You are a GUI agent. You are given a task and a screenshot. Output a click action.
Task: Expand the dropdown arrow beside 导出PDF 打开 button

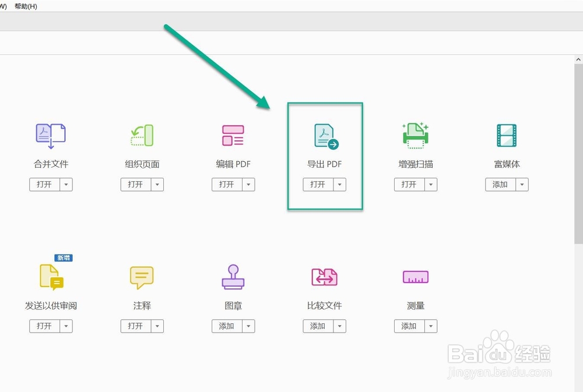point(340,185)
